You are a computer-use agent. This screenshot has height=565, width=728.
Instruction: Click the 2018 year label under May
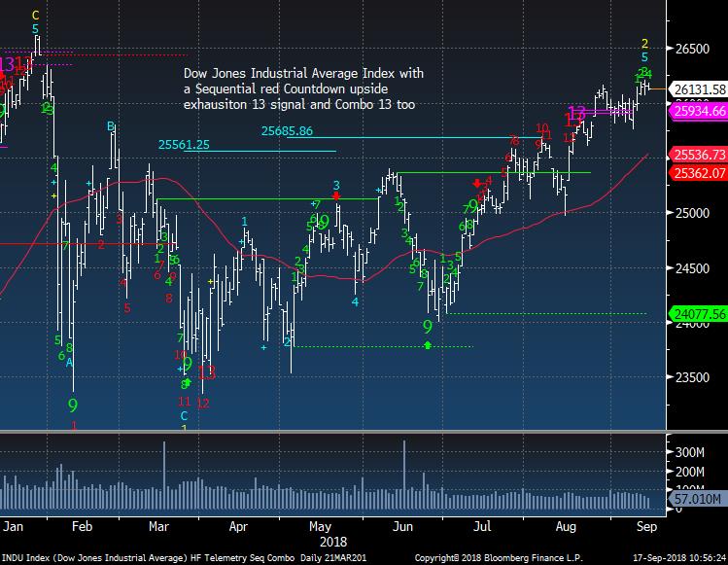click(x=333, y=542)
